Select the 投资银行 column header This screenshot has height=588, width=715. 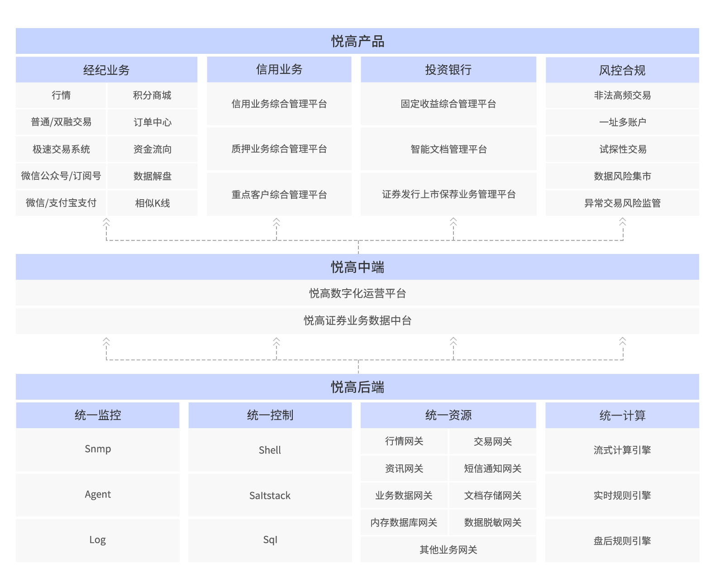point(448,70)
